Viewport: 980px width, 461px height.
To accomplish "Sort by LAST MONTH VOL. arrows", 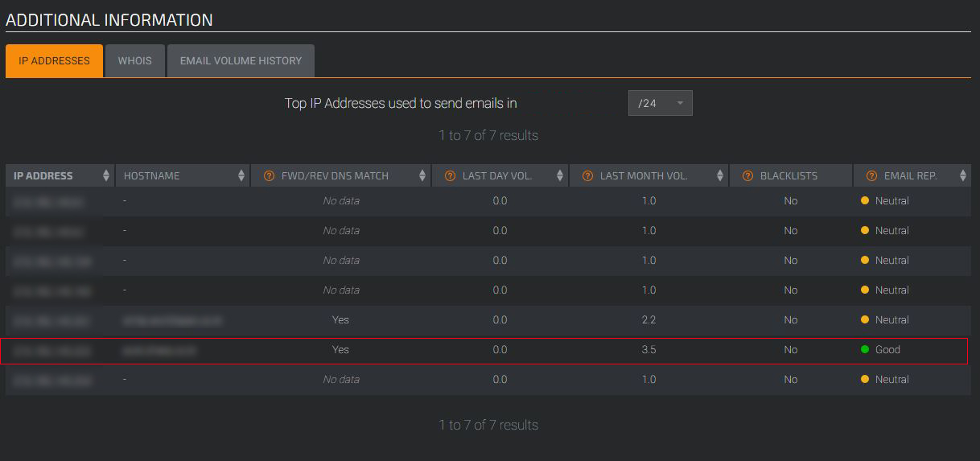I will point(720,176).
